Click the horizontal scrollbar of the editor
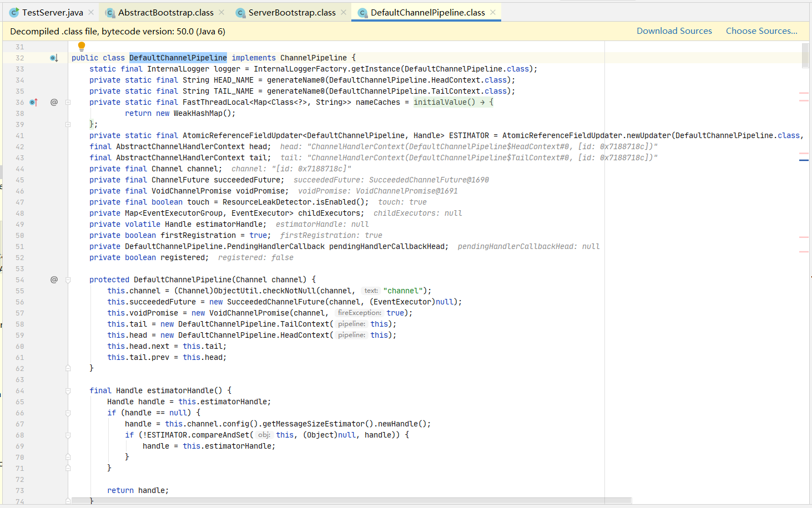812x508 pixels. pos(351,500)
